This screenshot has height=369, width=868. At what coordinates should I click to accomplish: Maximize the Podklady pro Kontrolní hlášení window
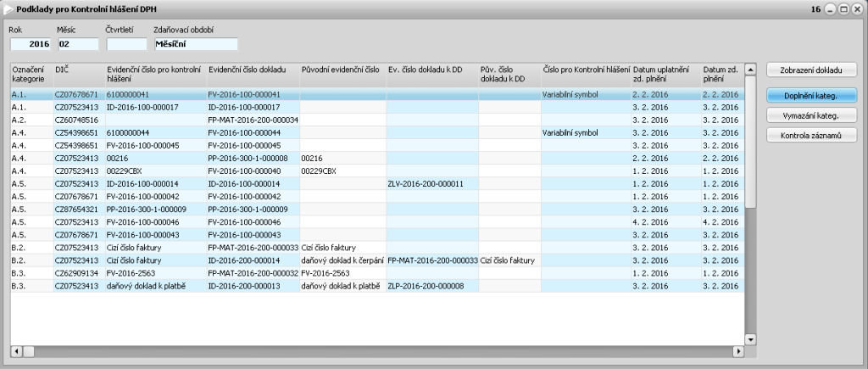843,8
